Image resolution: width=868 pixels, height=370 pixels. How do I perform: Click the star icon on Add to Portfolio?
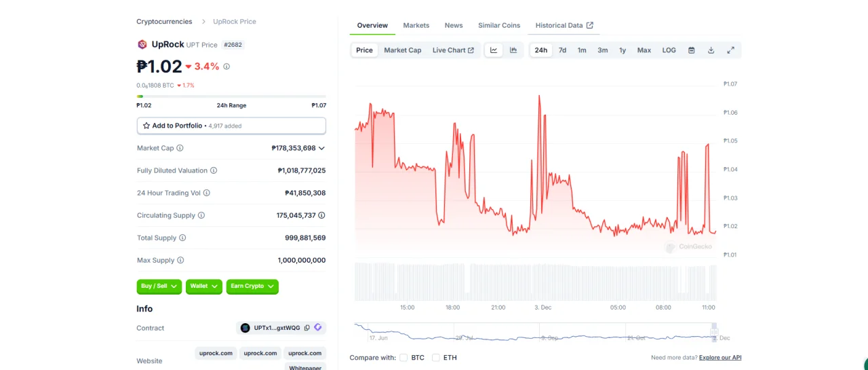(x=146, y=126)
